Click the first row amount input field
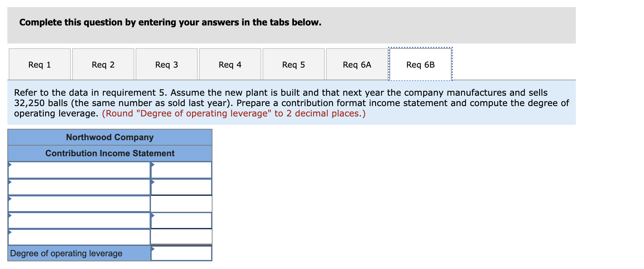The width and height of the screenshot is (644, 269). coord(181,171)
